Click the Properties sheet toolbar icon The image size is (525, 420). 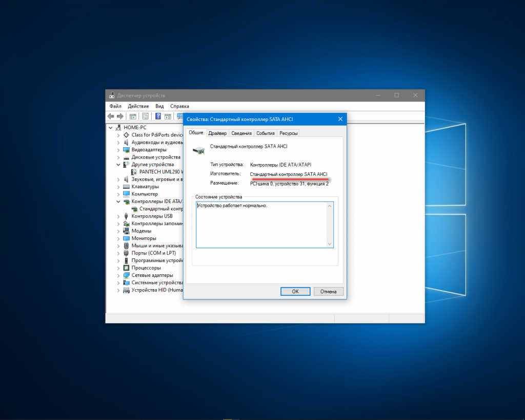click(146, 116)
